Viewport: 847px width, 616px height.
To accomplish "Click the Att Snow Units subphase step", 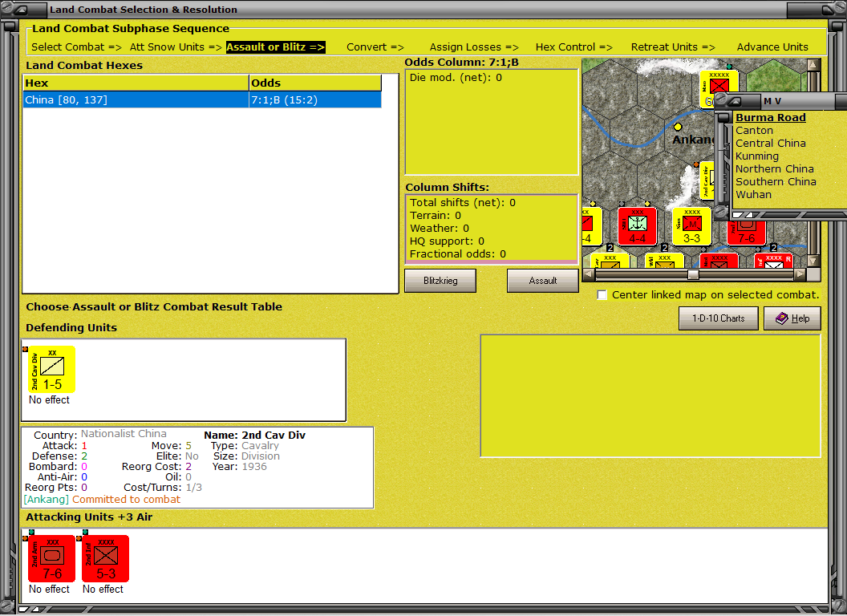I will [176, 47].
